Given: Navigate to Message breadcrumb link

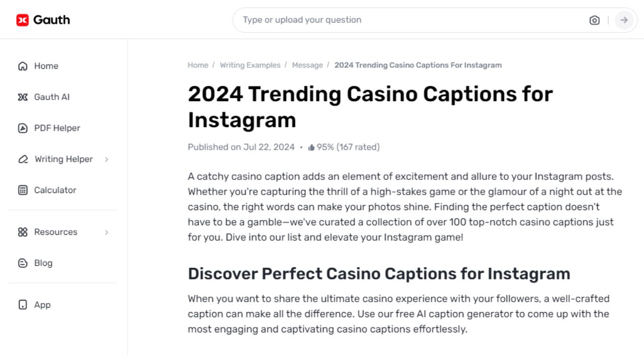Looking at the screenshot, I should [x=307, y=65].
